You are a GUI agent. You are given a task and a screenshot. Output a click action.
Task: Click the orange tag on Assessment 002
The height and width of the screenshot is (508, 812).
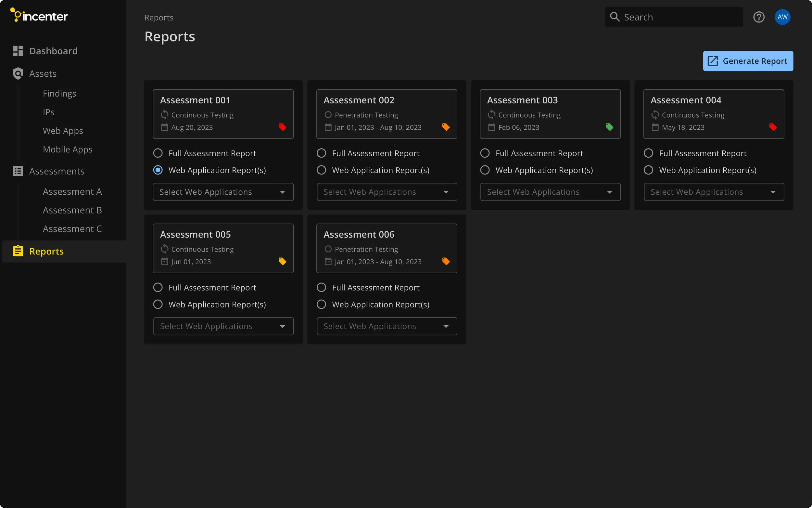446,127
